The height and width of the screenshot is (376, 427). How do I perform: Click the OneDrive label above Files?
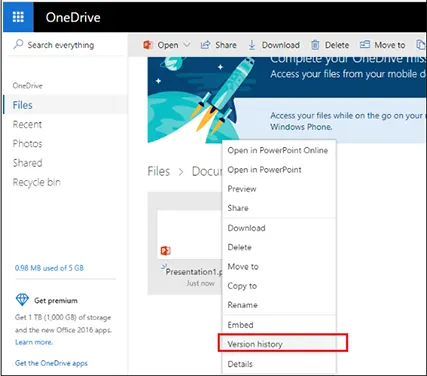point(27,86)
